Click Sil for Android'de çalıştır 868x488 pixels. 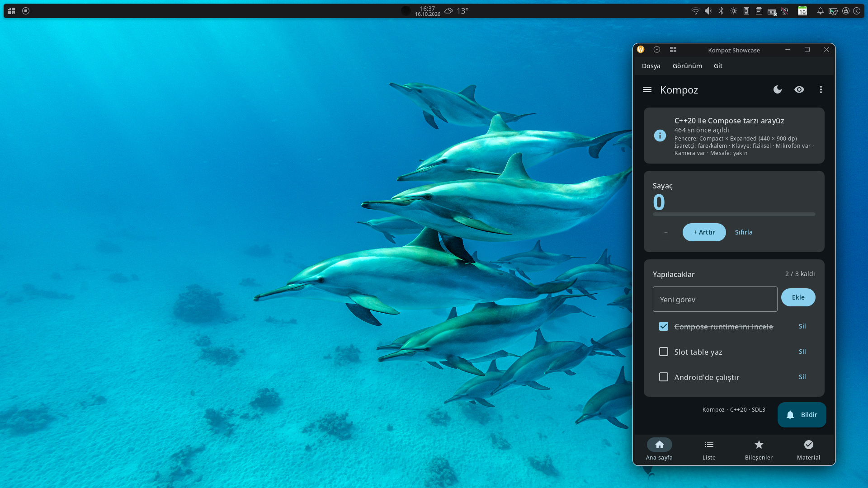802,377
